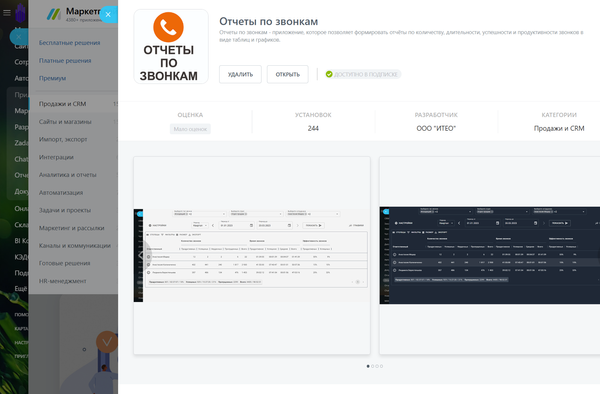The image size is (600, 394).
Task: Click the orange chevron circle icon
Action: click(107, 342)
